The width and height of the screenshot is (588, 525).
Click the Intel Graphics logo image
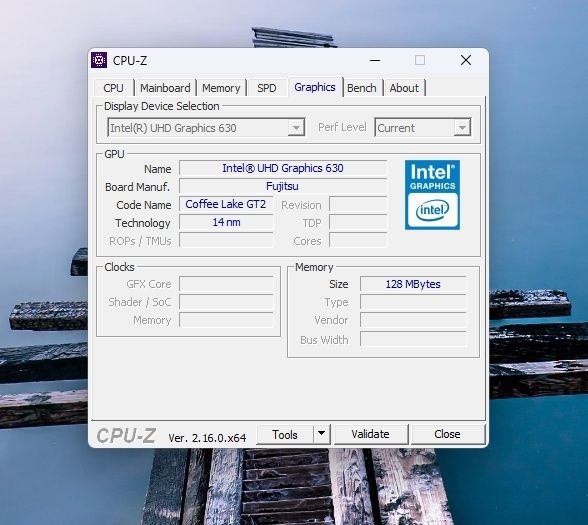pos(432,195)
